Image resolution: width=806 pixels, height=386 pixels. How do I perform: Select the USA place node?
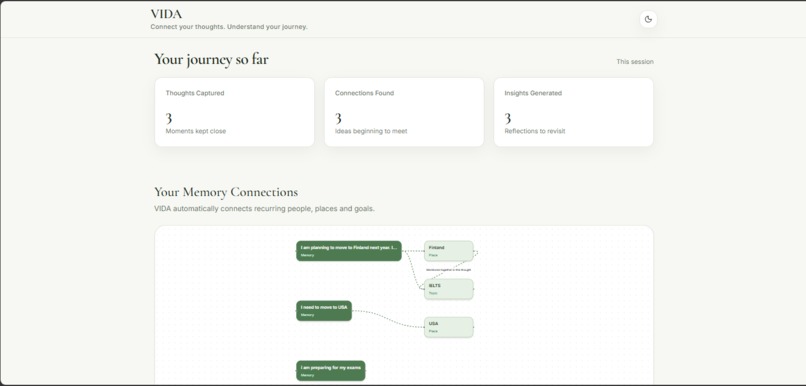pos(449,327)
